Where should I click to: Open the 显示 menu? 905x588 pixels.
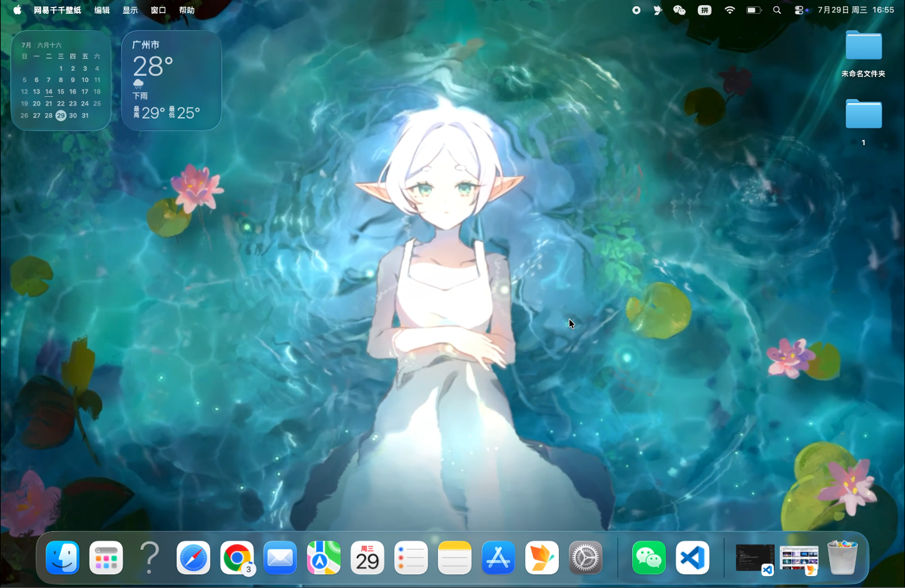coord(130,10)
